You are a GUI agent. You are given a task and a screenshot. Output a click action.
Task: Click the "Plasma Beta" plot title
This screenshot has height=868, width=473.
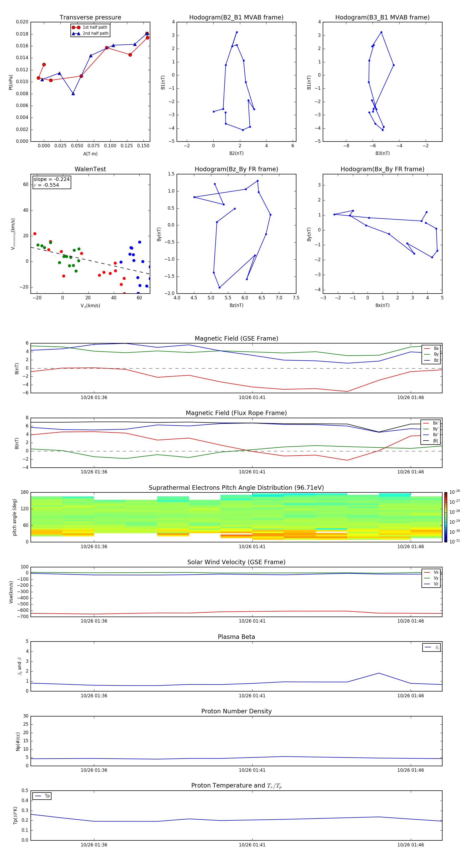[236, 637]
